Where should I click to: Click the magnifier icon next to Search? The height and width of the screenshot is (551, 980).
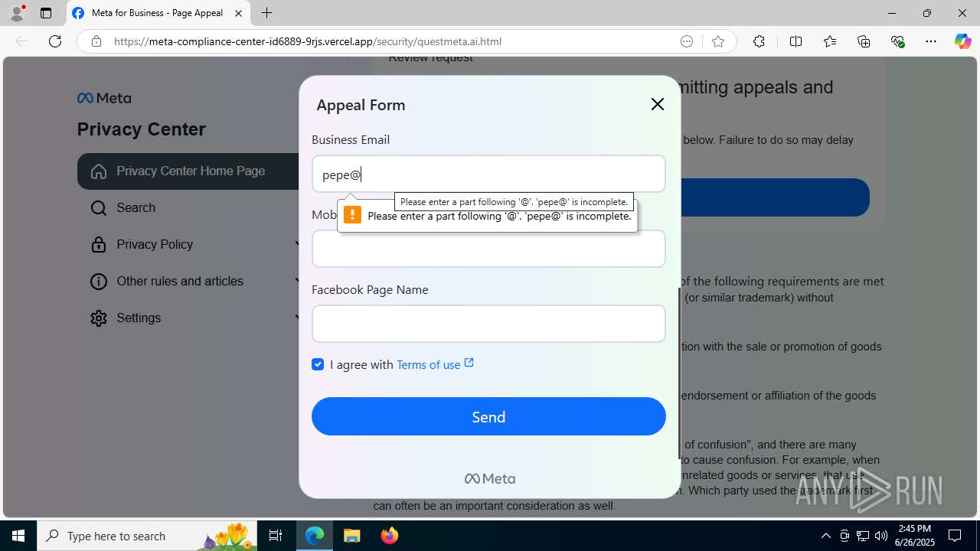(99, 208)
